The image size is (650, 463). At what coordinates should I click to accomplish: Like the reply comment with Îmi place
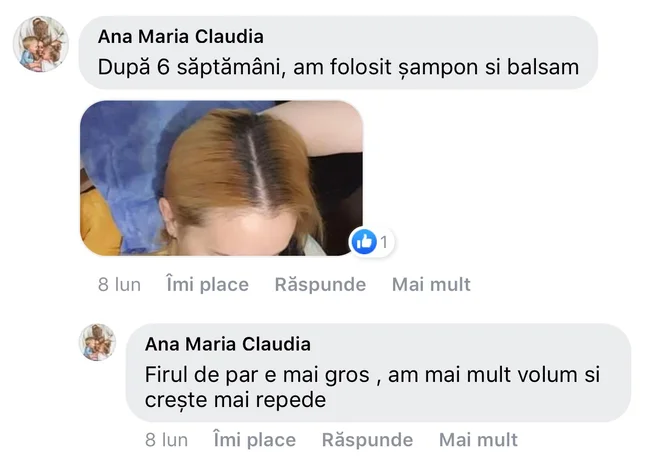[x=255, y=440]
